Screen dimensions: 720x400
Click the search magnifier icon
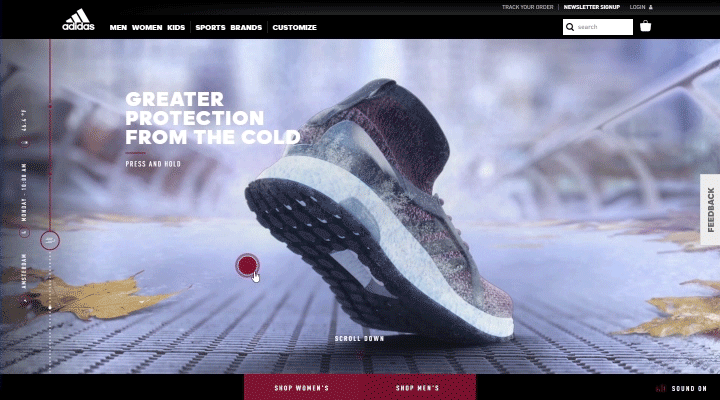[570, 27]
